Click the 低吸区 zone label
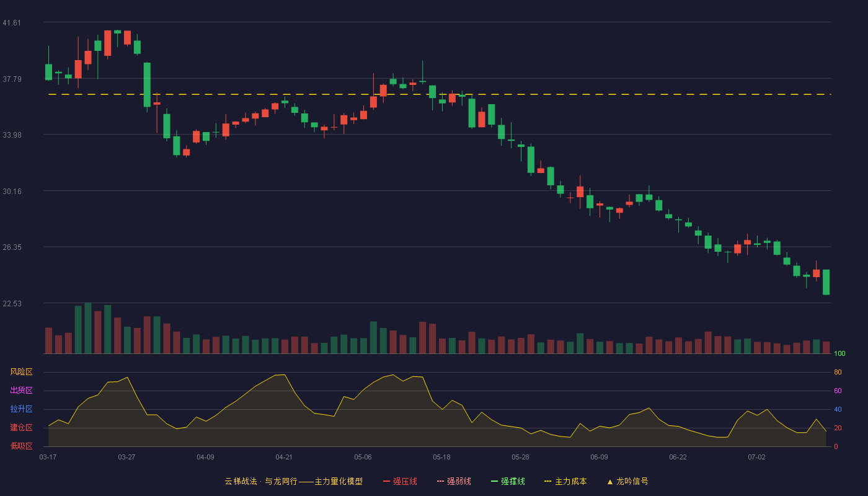Viewport: 868px width, 496px height. 21,446
